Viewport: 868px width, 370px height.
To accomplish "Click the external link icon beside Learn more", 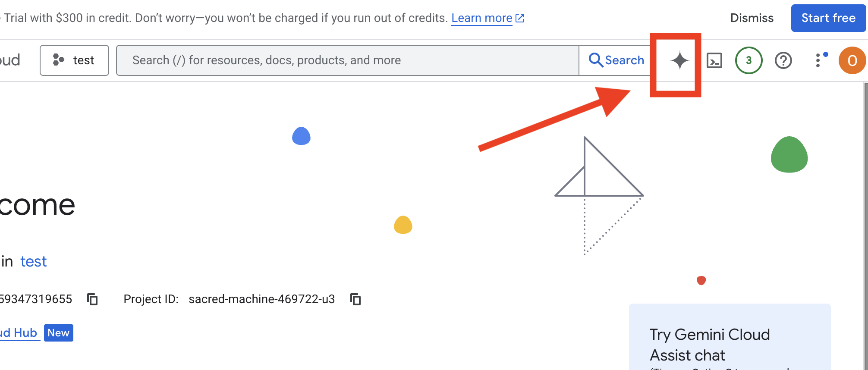I will pos(520,18).
